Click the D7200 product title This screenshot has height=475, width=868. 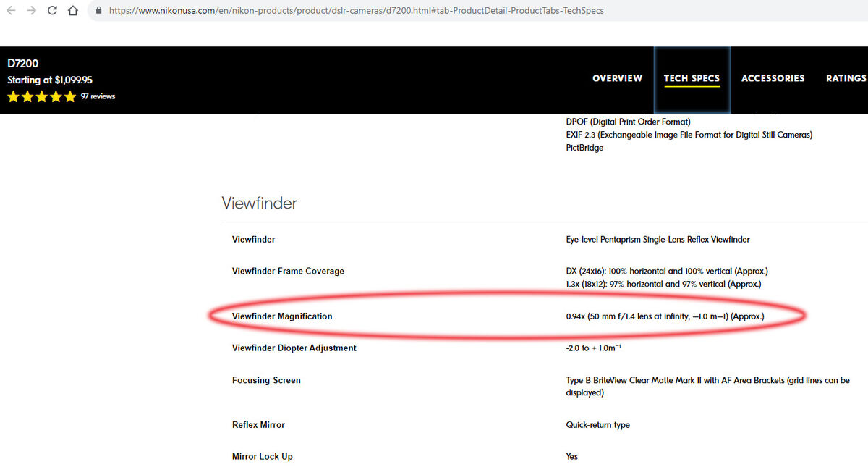(23, 64)
